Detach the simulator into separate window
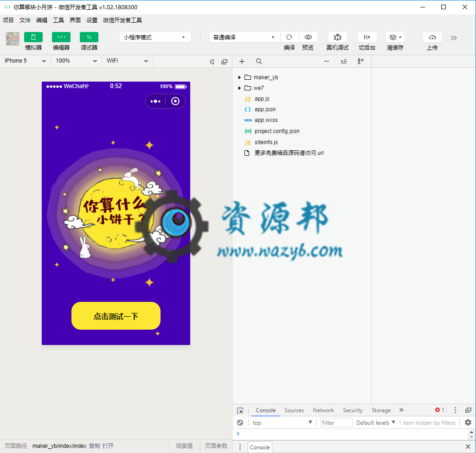Image resolution: width=476 pixels, height=453 pixels. click(225, 62)
